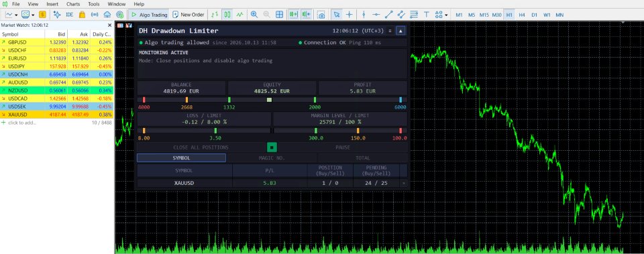This screenshot has width=644, height=254.
Task: Toggle chart auto scroll
Action: click(293, 15)
